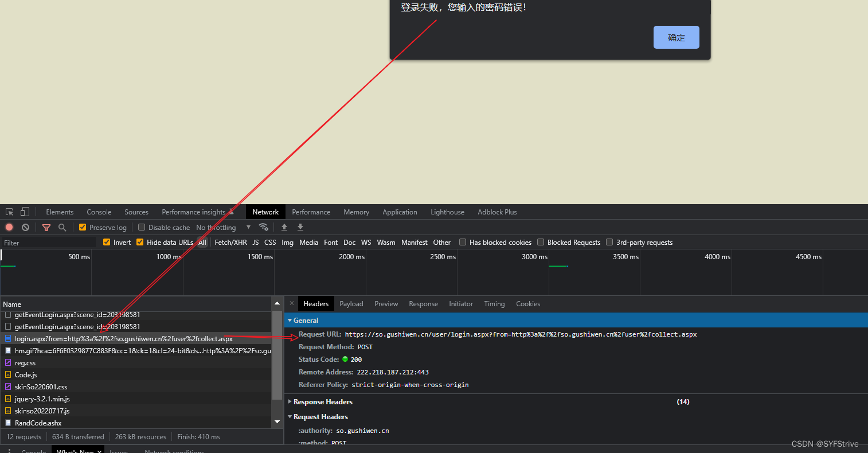Filter requests by Fetch/XHR type
Screen dimensions: 868x453
[231, 242]
